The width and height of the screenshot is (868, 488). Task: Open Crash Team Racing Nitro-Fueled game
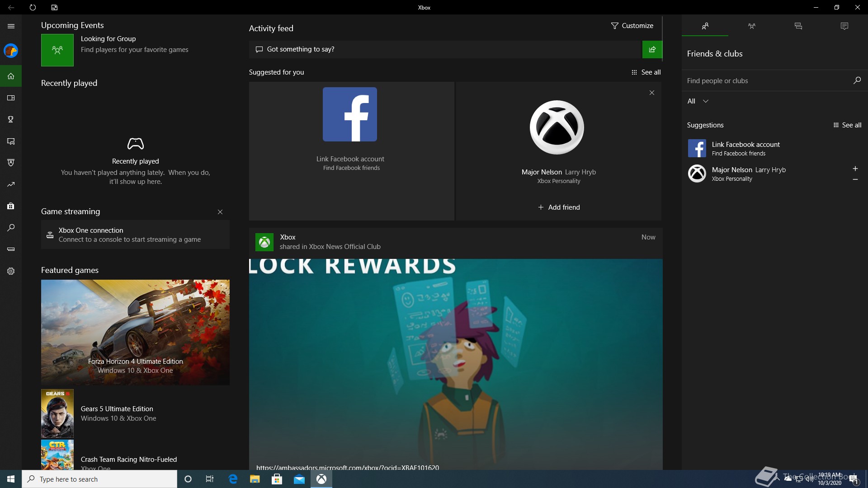135,455
